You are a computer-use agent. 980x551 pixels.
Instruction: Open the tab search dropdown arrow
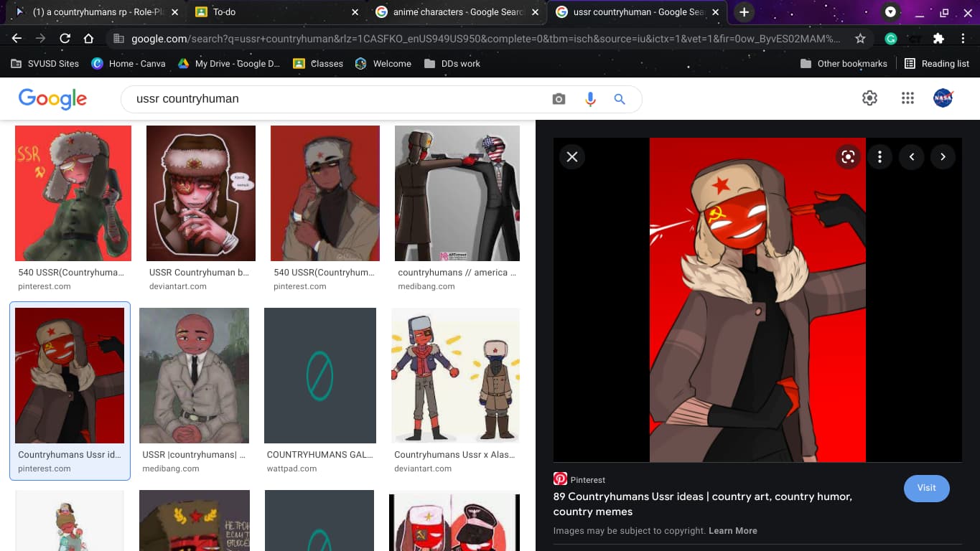(890, 12)
